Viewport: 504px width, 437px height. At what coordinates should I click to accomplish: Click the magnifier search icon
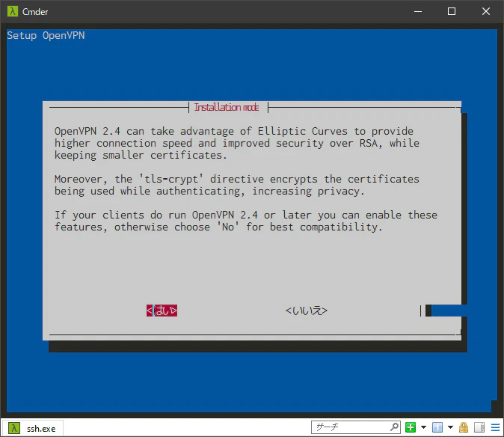(394, 427)
